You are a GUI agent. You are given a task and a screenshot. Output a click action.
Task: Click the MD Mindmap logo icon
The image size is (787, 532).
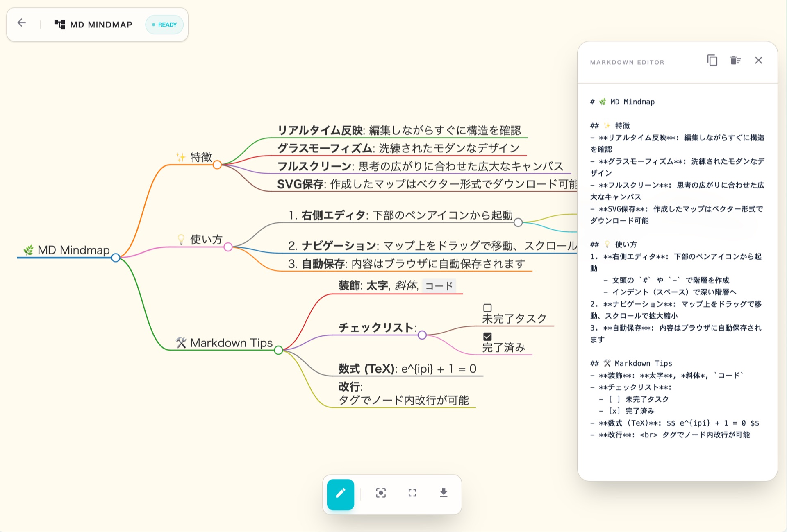coord(59,25)
